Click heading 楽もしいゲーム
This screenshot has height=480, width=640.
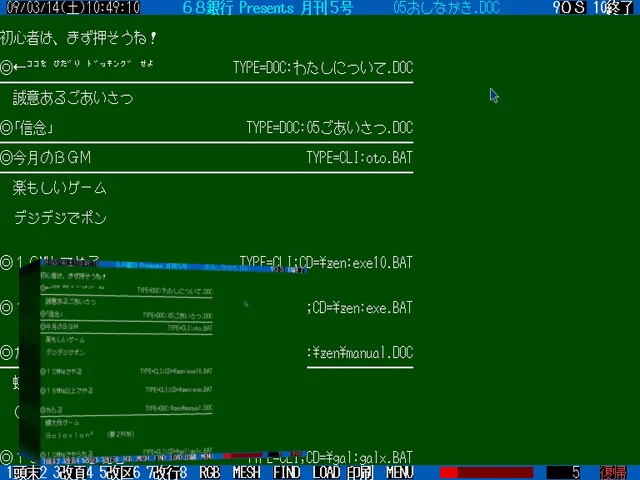pyautogui.click(x=60, y=188)
